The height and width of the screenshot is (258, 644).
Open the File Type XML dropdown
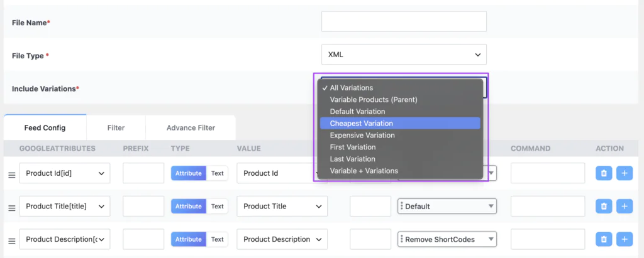tap(404, 55)
